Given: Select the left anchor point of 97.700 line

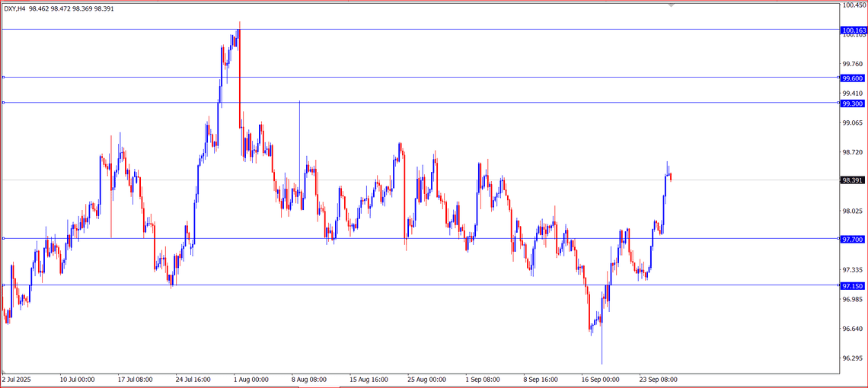Looking at the screenshot, I should [4, 238].
